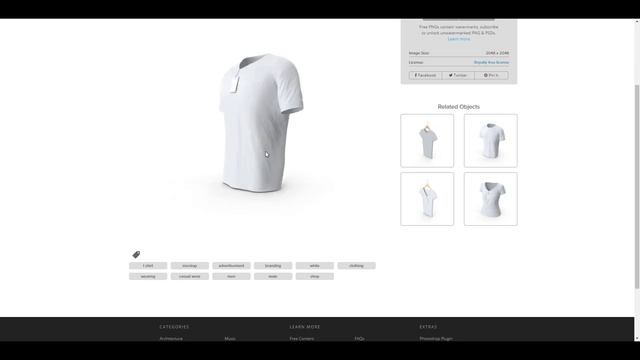Image resolution: width=640 pixels, height=360 pixels.
Task: Open the gray t-shirt on hanger thumbnail
Action: coord(427,140)
